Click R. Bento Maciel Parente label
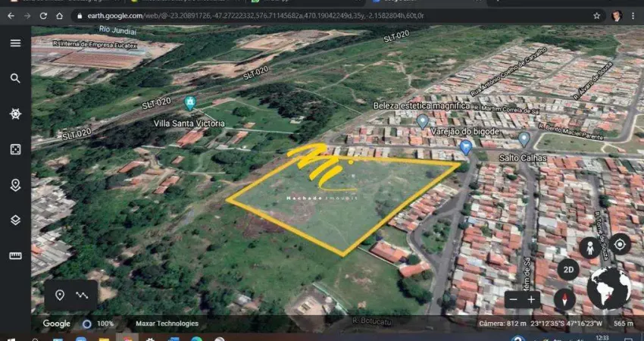The image size is (644, 341). coord(571,132)
